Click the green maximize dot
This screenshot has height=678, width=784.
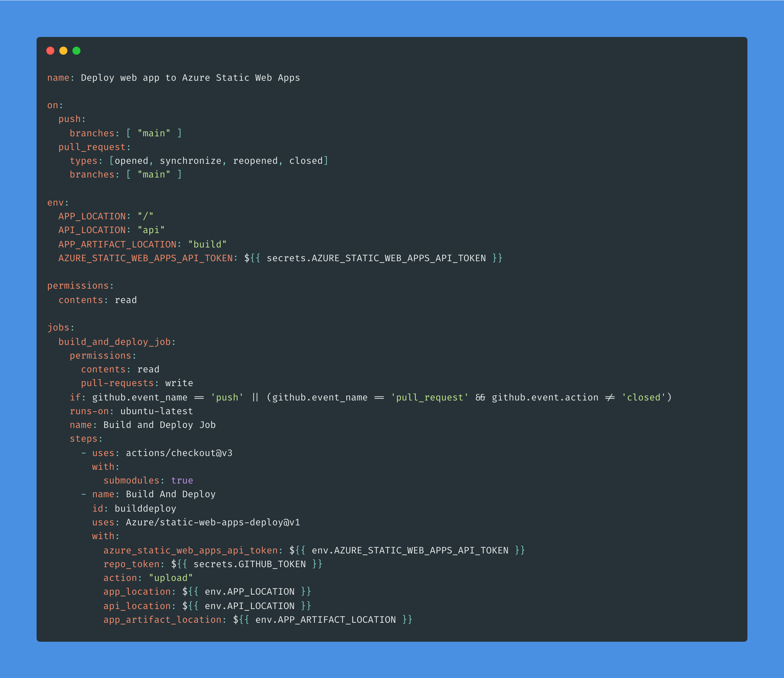coord(76,51)
